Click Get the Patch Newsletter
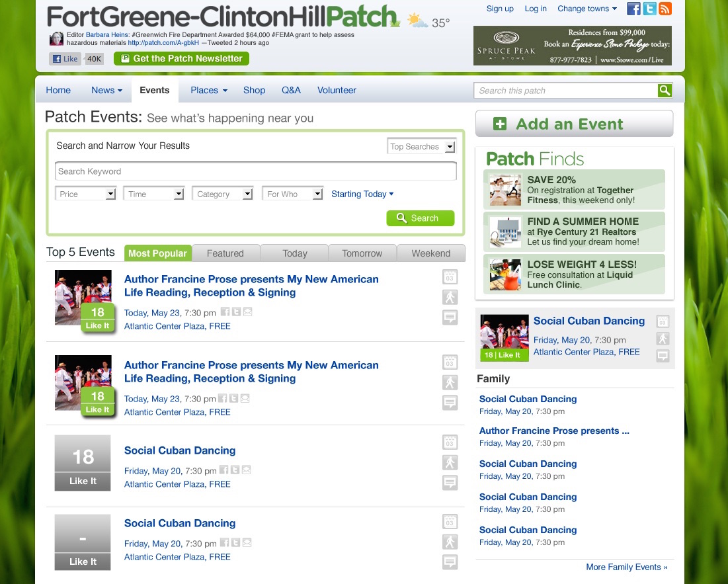Viewport: 728px width, 584px height. coord(182,58)
